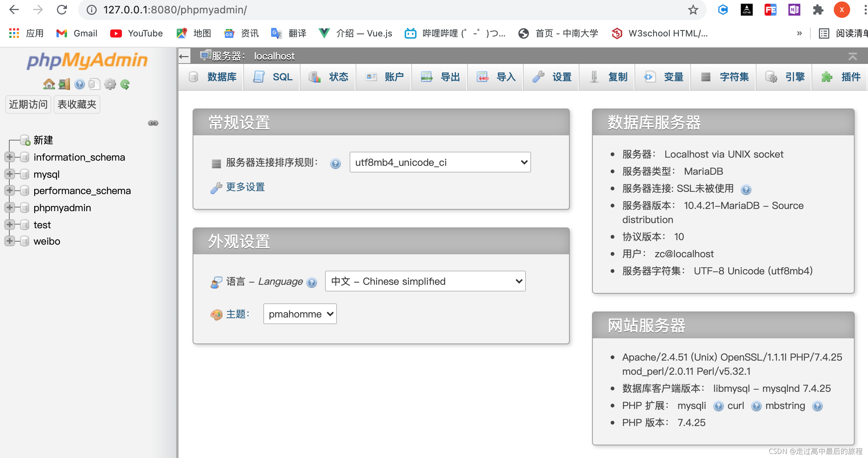Click the help icon next to mysqli
This screenshot has width=868, height=458.
(718, 406)
